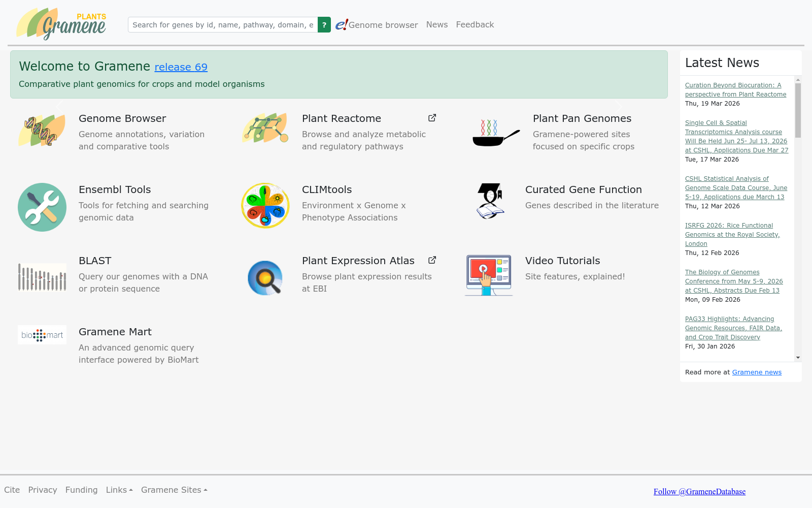The height and width of the screenshot is (508, 812).
Task: Click 'Genome annotations, variation and comparative tools' text
Action: (x=142, y=140)
